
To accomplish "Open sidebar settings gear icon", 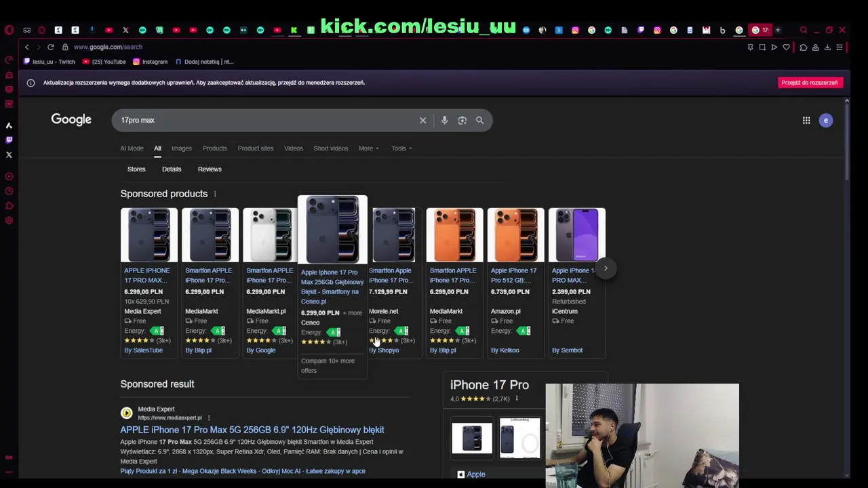I will (9, 220).
